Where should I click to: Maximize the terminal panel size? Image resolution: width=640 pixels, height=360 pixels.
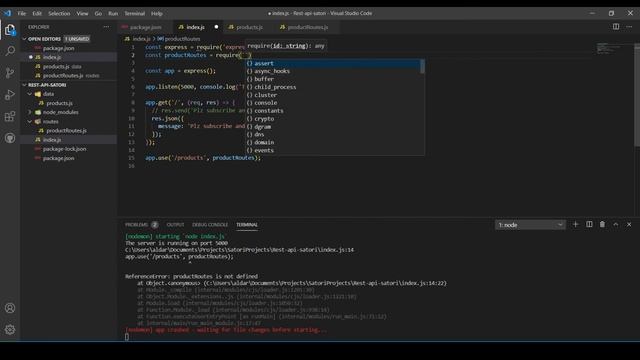[x=616, y=224]
